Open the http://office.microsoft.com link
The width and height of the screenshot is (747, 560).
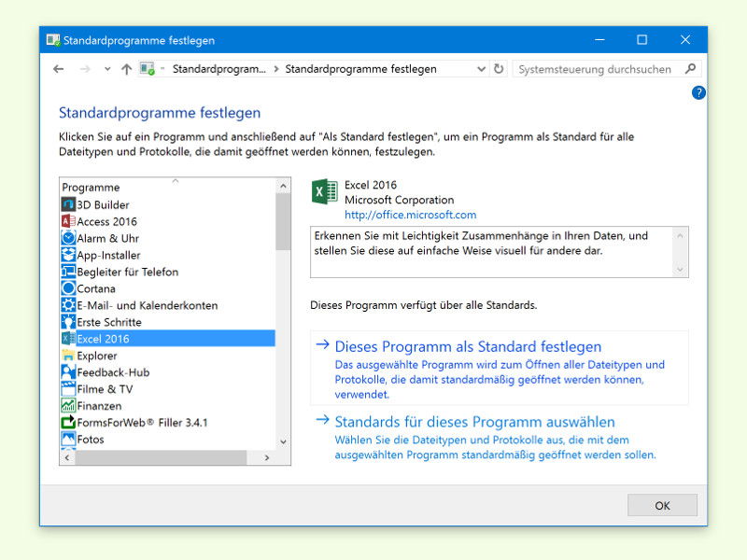410,215
